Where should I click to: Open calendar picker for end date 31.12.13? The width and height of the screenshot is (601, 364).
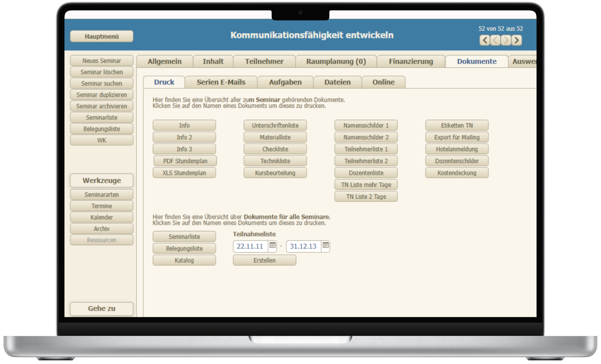point(326,245)
